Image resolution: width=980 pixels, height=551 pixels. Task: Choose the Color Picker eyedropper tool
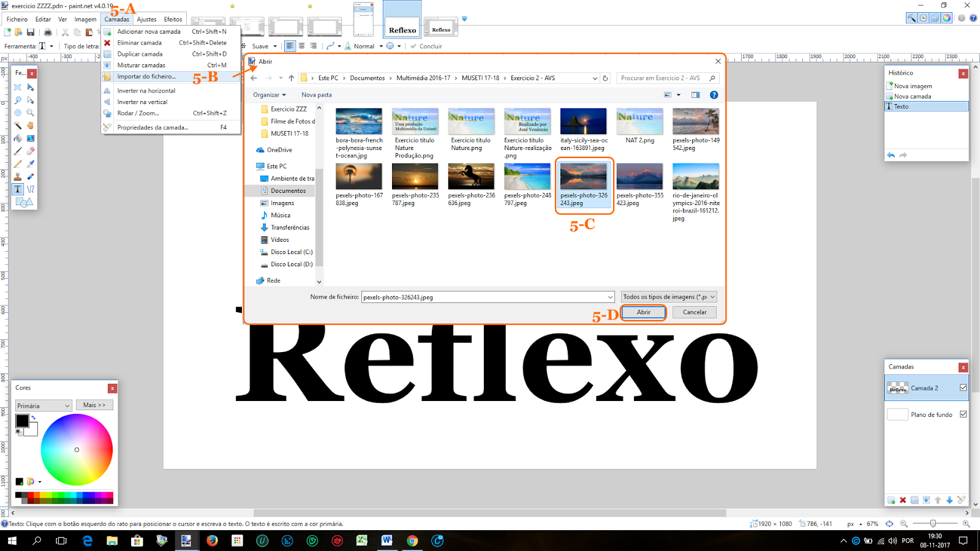[31, 164]
